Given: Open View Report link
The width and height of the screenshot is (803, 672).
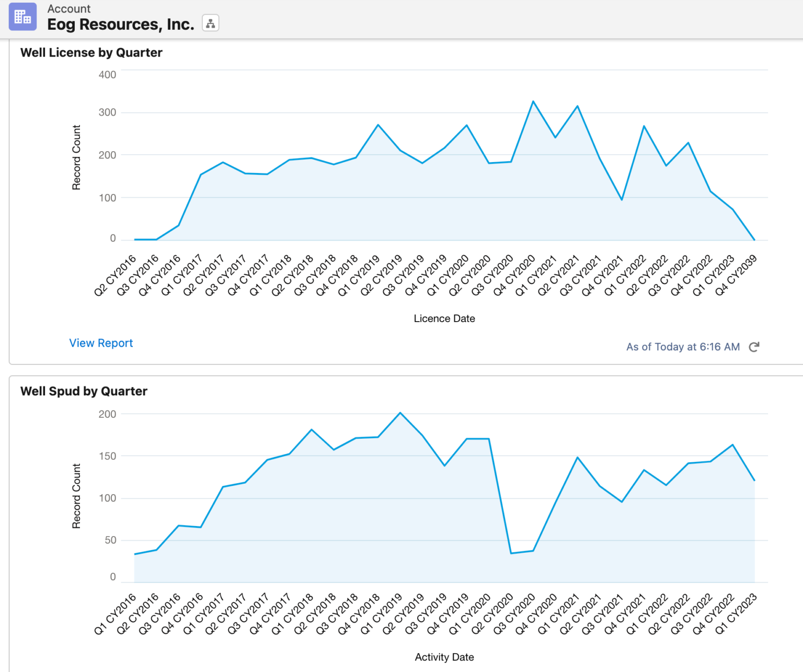Looking at the screenshot, I should 101,343.
